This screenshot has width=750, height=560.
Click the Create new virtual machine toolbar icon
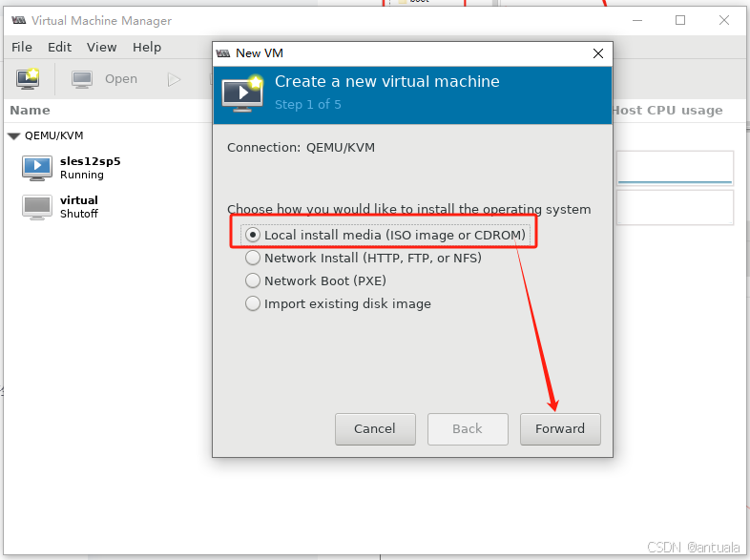28,79
